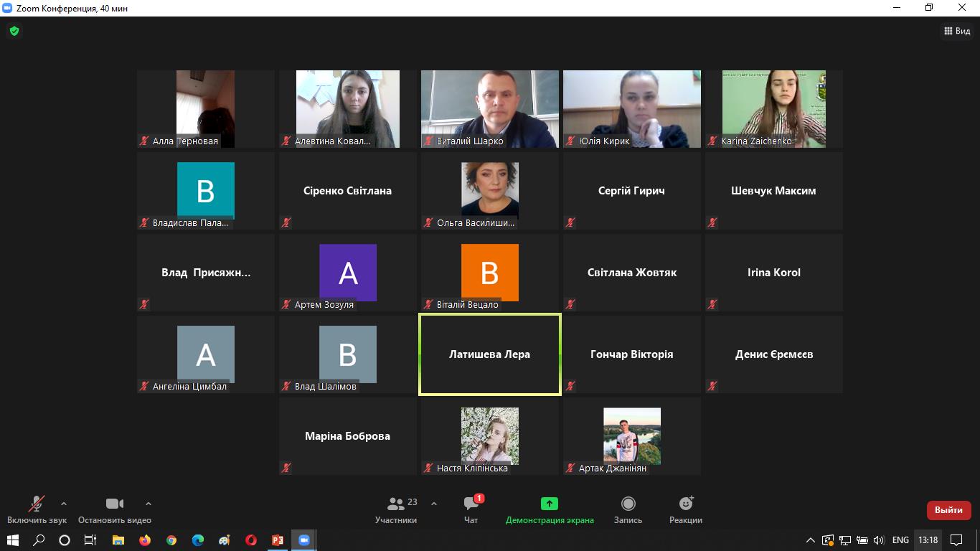Click the green encryption shield icon
The height and width of the screenshot is (551, 980).
[x=14, y=31]
